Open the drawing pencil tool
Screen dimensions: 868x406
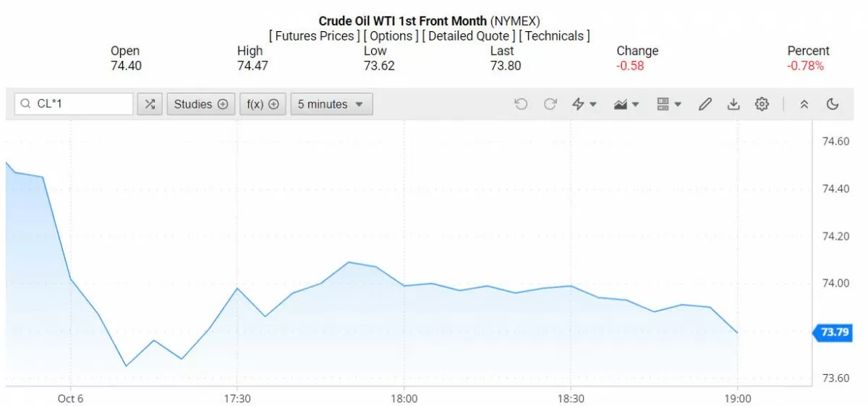click(x=705, y=104)
